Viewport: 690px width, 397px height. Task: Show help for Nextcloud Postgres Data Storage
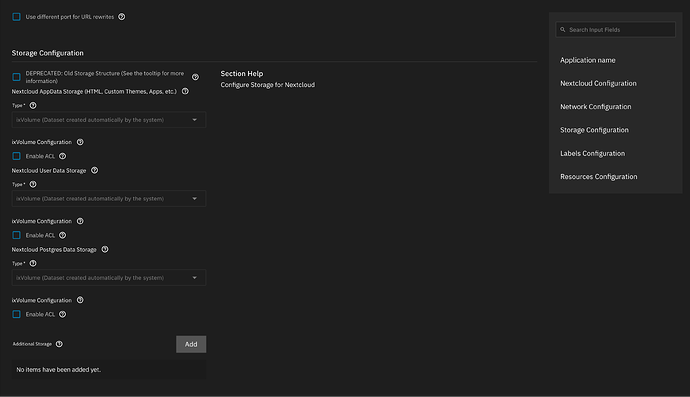105,249
